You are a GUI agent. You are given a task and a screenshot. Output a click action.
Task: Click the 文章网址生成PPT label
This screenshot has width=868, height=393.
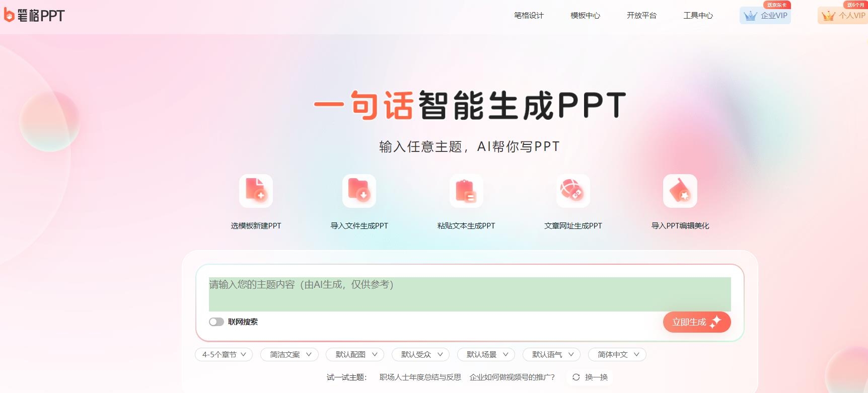tap(573, 225)
